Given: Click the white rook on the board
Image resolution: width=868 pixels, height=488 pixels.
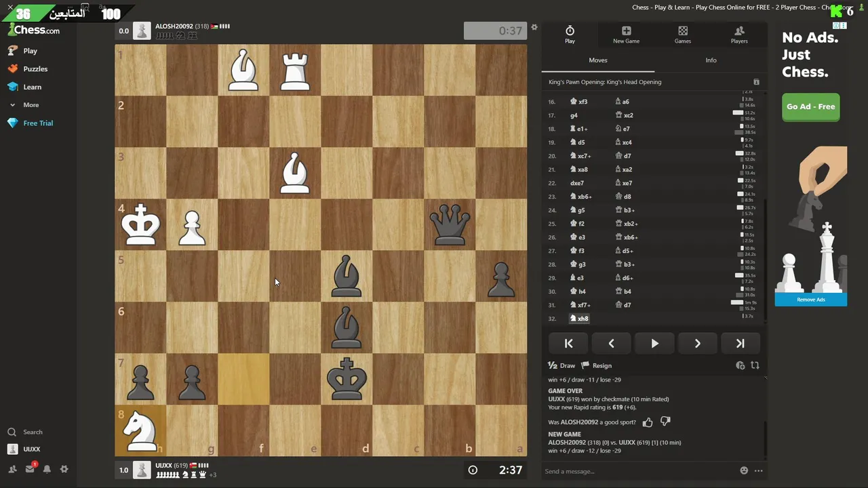Looking at the screenshot, I should coord(295,70).
